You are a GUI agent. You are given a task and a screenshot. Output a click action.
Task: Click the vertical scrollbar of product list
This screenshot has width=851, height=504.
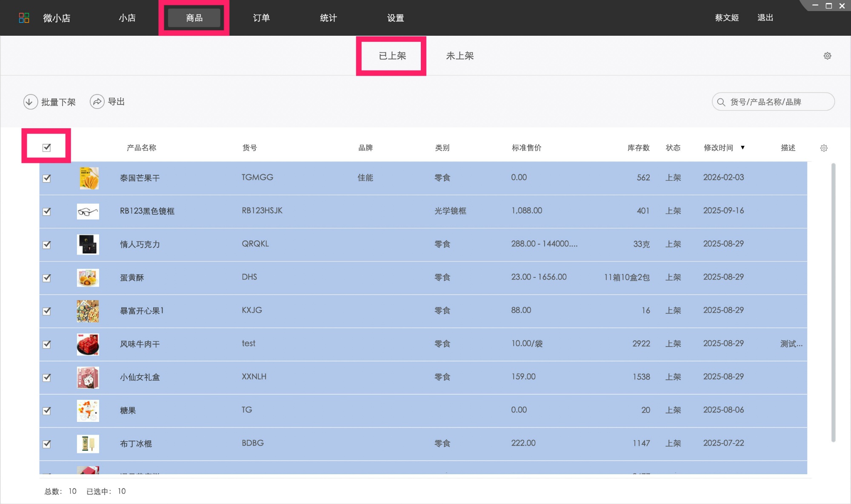click(833, 302)
